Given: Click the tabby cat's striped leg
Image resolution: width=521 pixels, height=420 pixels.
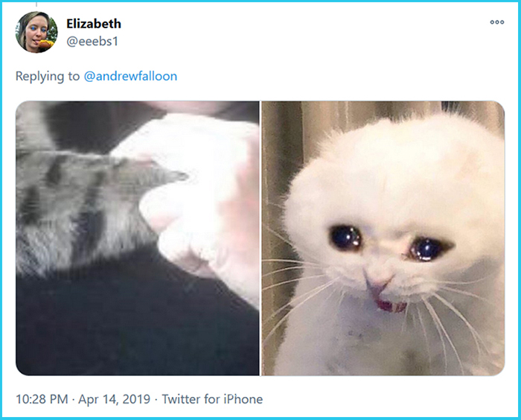Looking at the screenshot, I should [x=83, y=209].
